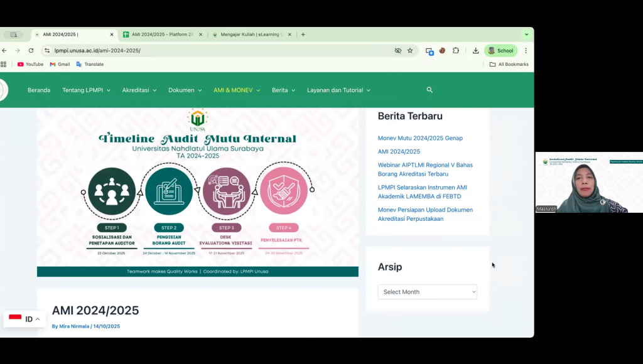The width and height of the screenshot is (643, 364).
Task: Expand the tab search chevron
Action: tap(526, 35)
